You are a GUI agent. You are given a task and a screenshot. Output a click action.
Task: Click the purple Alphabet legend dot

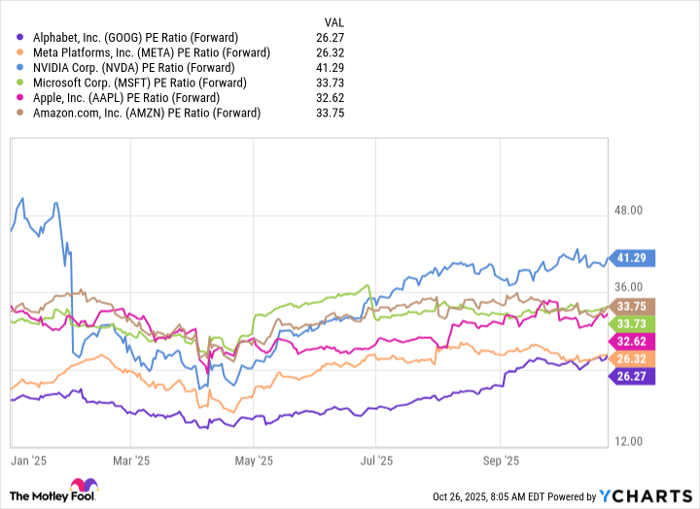pos(14,37)
